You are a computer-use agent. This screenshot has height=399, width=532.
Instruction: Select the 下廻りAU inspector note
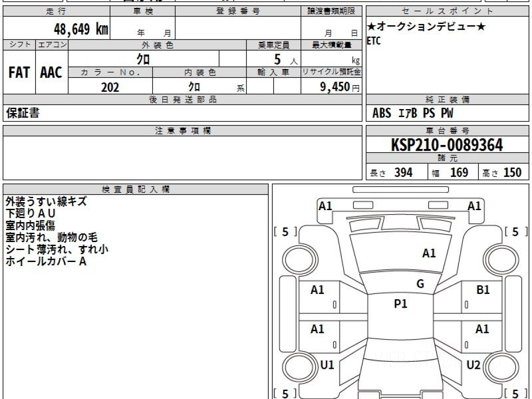pyautogui.click(x=31, y=213)
